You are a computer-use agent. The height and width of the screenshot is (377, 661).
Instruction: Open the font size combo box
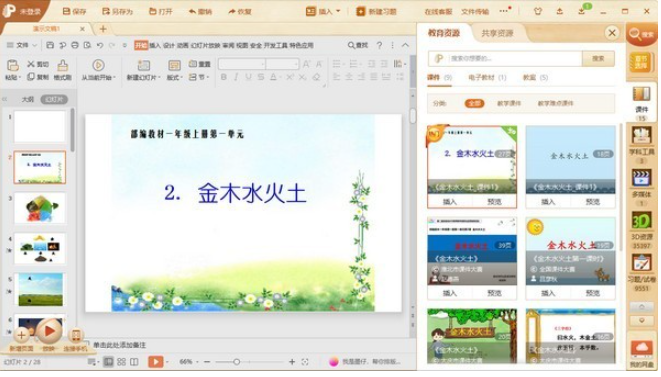pos(282,64)
